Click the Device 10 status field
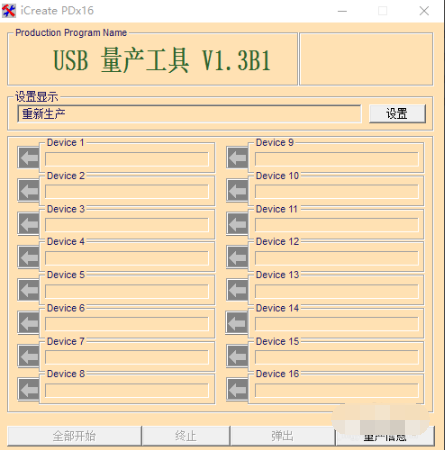 point(337,192)
